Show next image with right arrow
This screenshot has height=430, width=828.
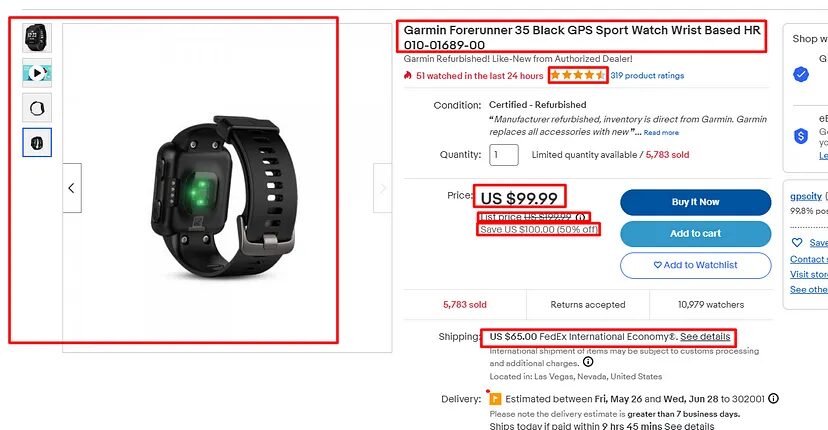click(382, 188)
